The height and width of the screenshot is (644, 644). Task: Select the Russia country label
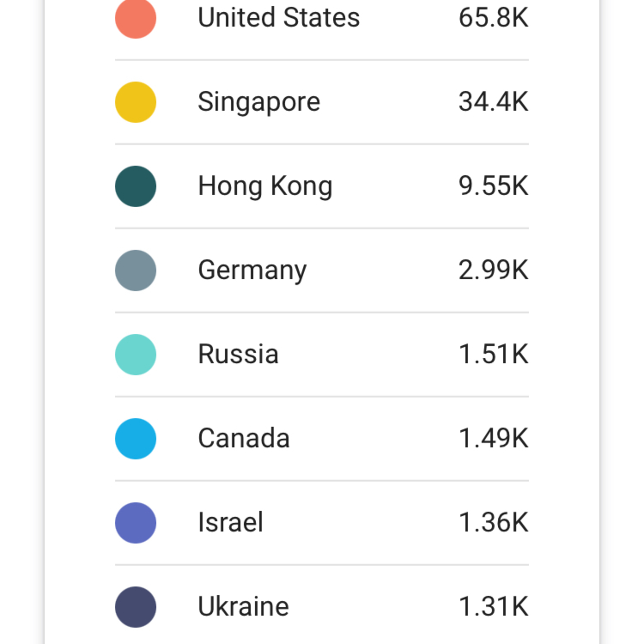238,354
